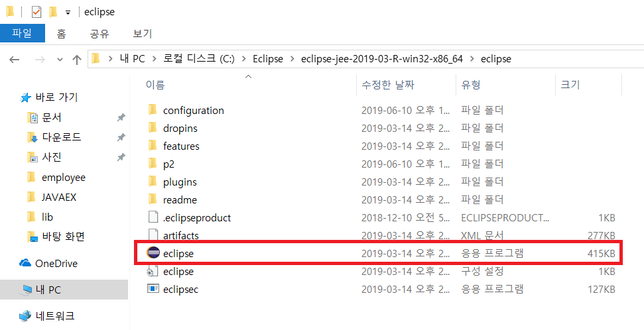Click the 구성 설정 type cell
The height and width of the screenshot is (330, 644).
pyautogui.click(x=482, y=272)
